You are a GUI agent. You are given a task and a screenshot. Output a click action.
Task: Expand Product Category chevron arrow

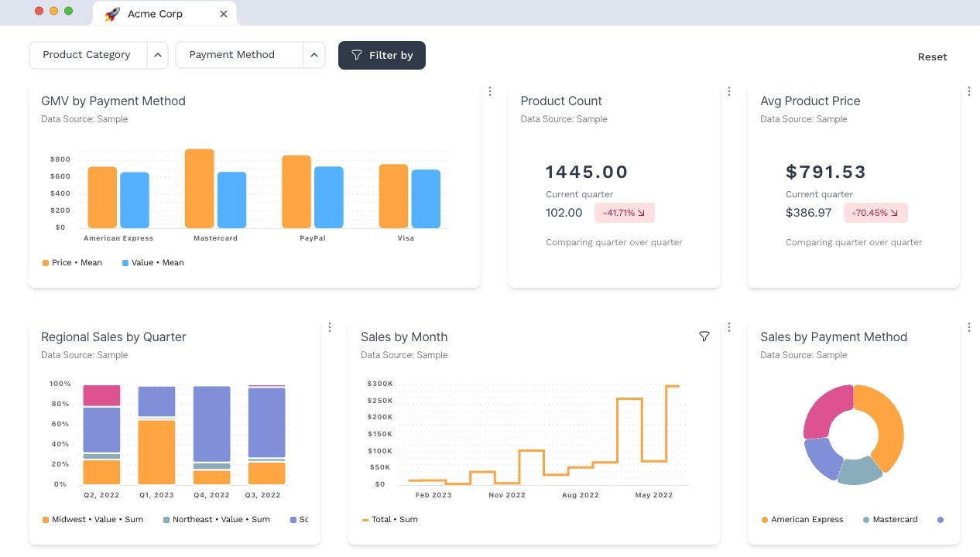coord(157,55)
